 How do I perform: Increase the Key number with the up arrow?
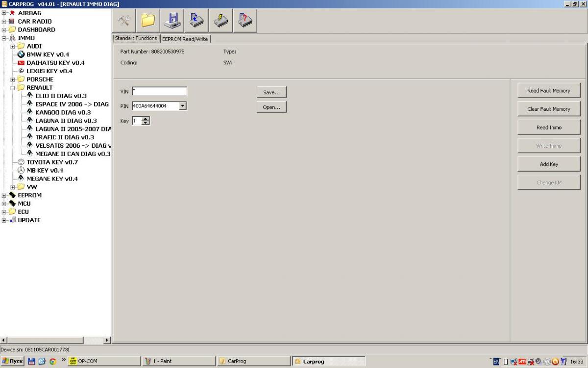(145, 119)
